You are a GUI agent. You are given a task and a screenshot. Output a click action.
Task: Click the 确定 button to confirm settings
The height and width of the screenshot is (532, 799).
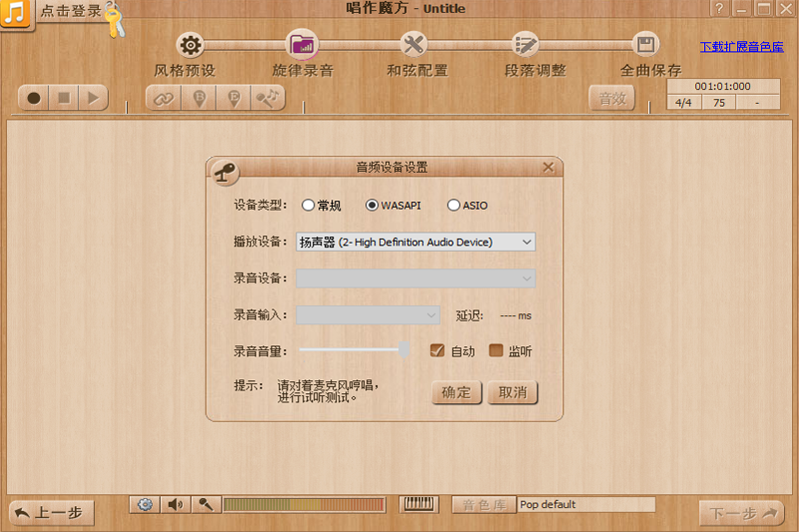click(456, 392)
